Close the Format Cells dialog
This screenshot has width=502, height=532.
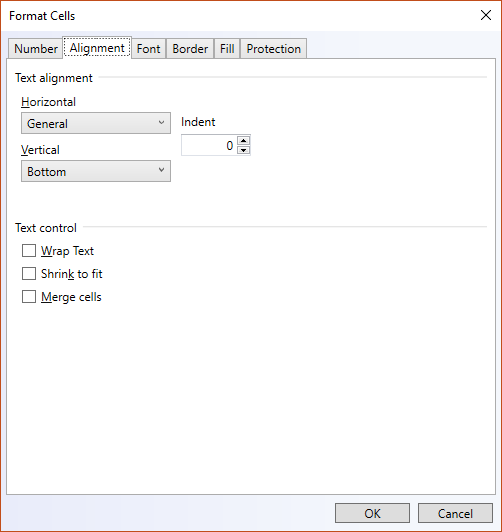(x=486, y=15)
